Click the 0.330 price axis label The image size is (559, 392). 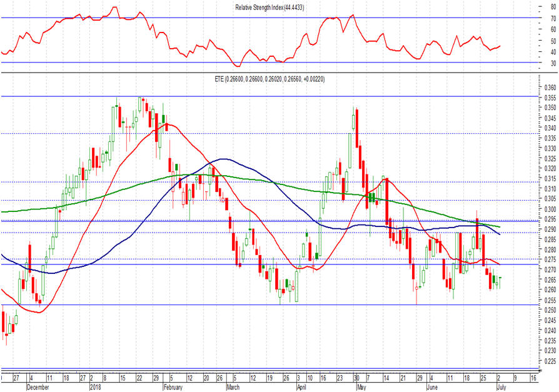click(550, 148)
